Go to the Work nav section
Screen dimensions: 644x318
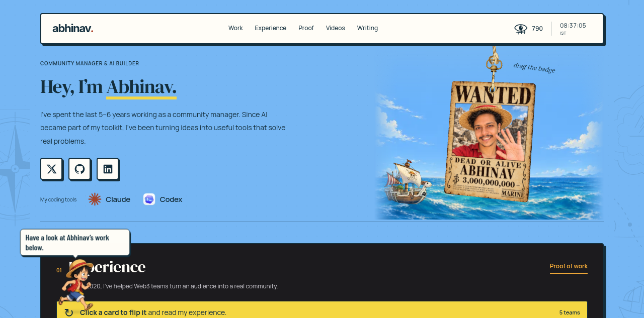coord(235,28)
